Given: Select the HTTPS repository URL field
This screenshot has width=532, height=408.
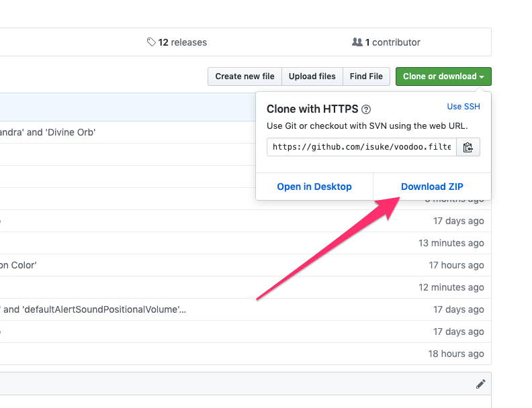Looking at the screenshot, I should pos(361,147).
